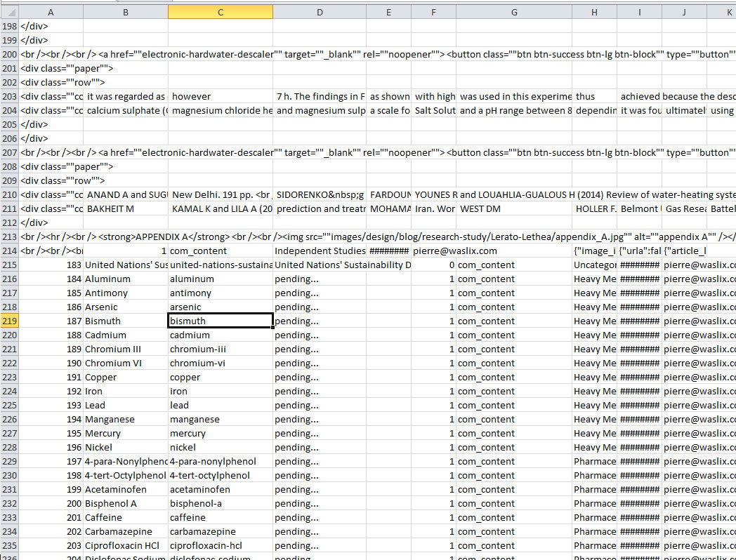Viewport: 736px width, 560px height.
Task: Click '<div class=""paper"">' cell in row 201
Action: coord(51,69)
